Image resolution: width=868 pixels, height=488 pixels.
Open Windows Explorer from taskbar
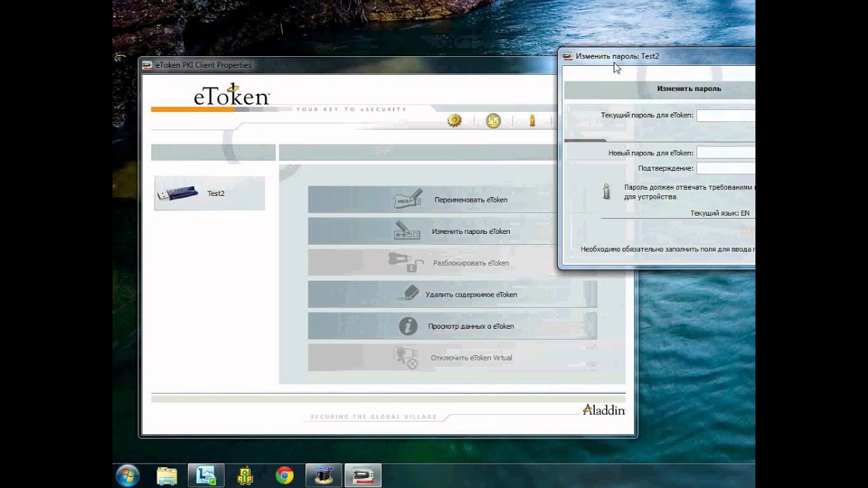pos(167,476)
